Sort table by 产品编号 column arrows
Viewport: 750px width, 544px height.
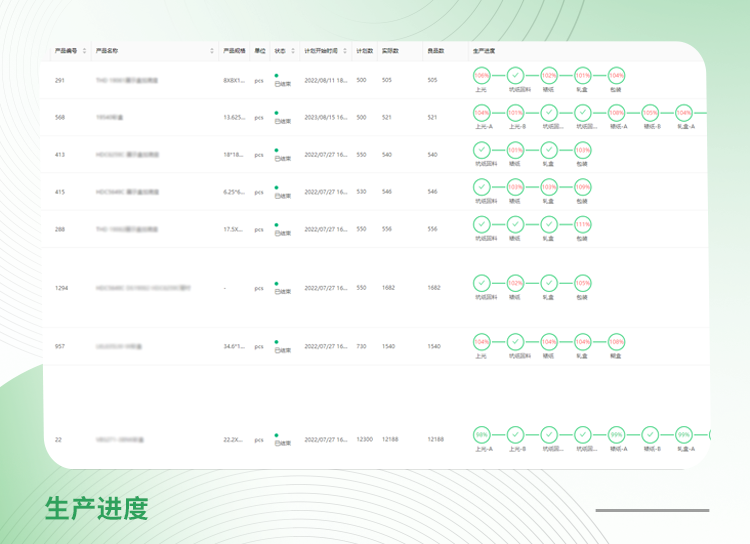click(84, 51)
